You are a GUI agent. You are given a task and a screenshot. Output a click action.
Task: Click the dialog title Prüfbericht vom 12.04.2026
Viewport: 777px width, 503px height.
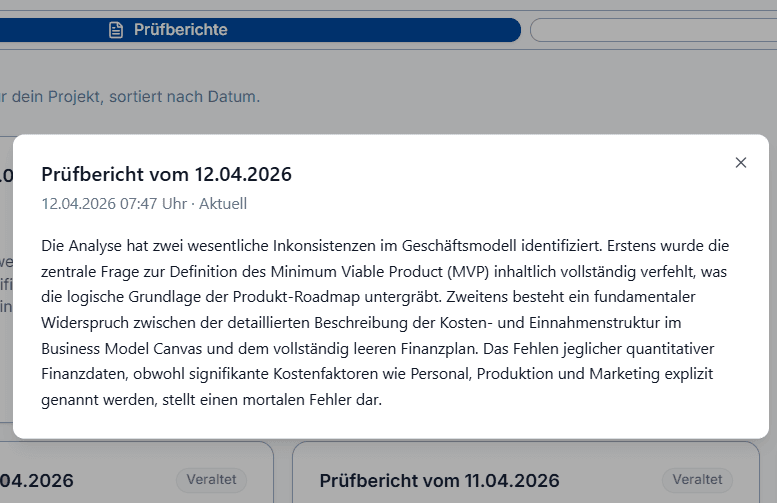[166, 174]
